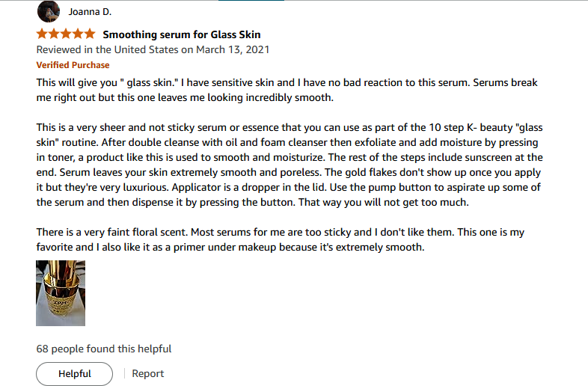Click the paragraph about faint floral scent
This screenshot has width=588, height=386.
pos(280,239)
